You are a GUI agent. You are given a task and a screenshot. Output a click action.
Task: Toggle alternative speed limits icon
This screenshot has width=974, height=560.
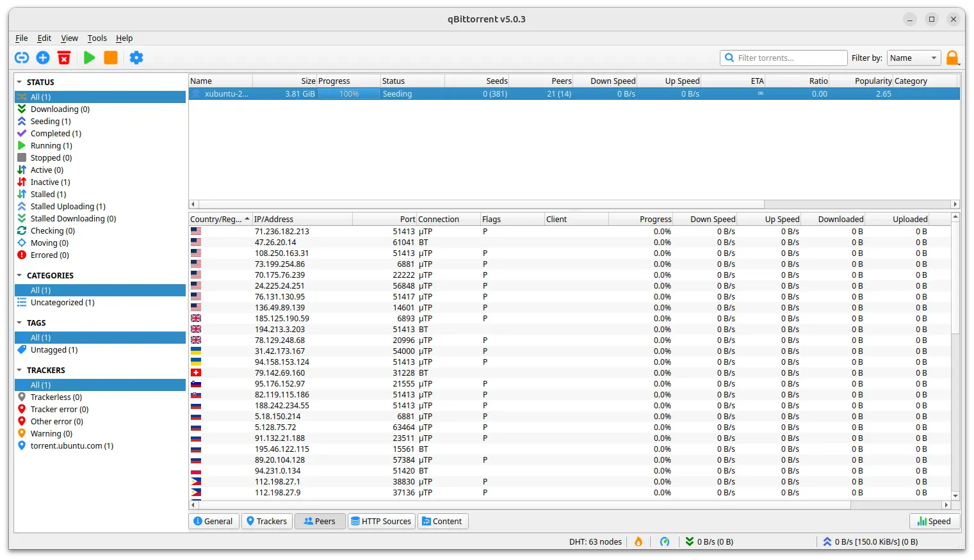665,541
